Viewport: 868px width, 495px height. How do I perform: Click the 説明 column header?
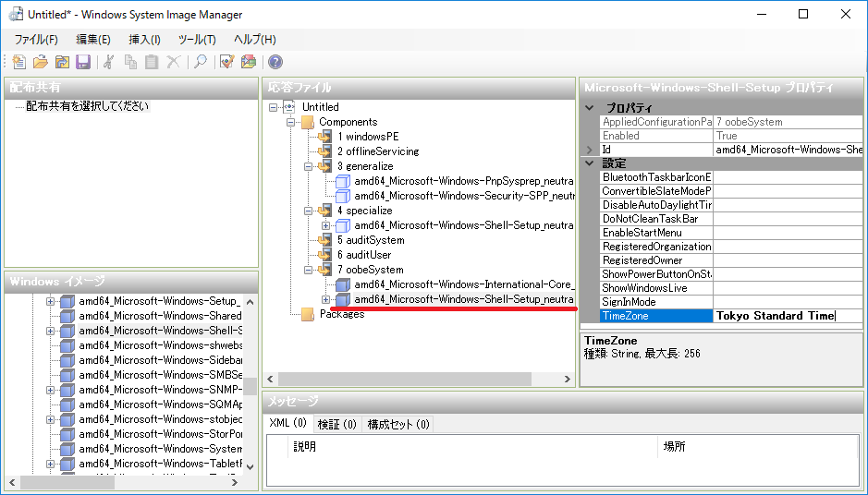tap(473, 446)
